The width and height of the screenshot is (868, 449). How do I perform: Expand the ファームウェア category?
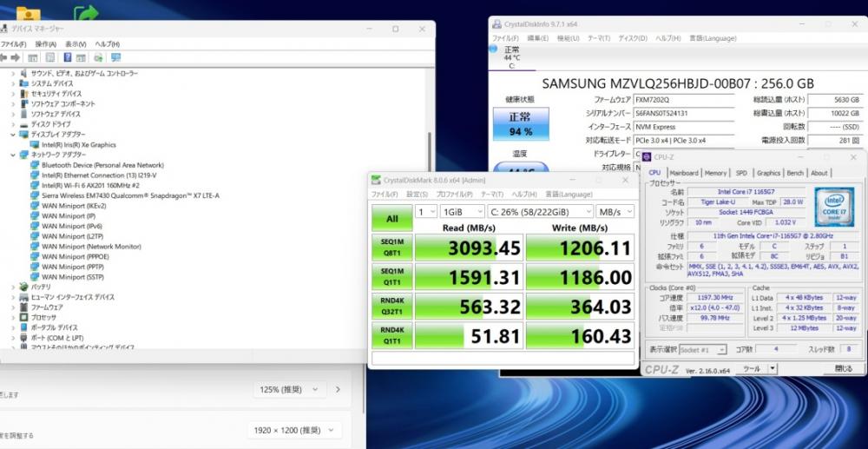click(x=13, y=307)
